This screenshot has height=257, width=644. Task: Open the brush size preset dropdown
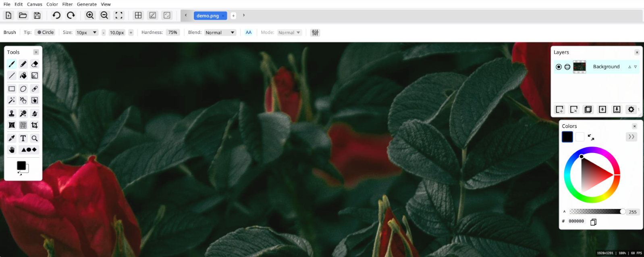tap(87, 32)
